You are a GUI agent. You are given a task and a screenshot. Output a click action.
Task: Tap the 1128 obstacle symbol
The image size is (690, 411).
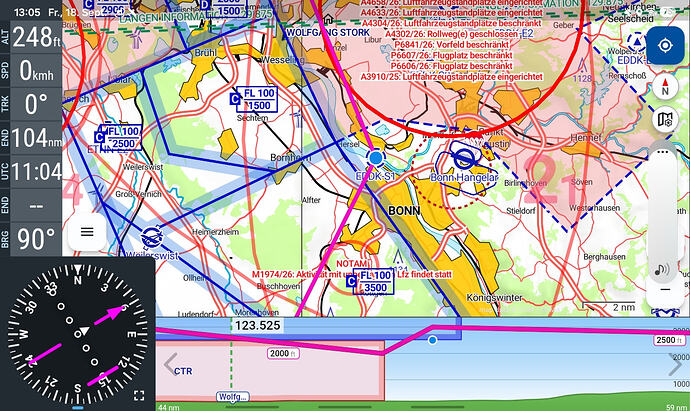point(582,66)
